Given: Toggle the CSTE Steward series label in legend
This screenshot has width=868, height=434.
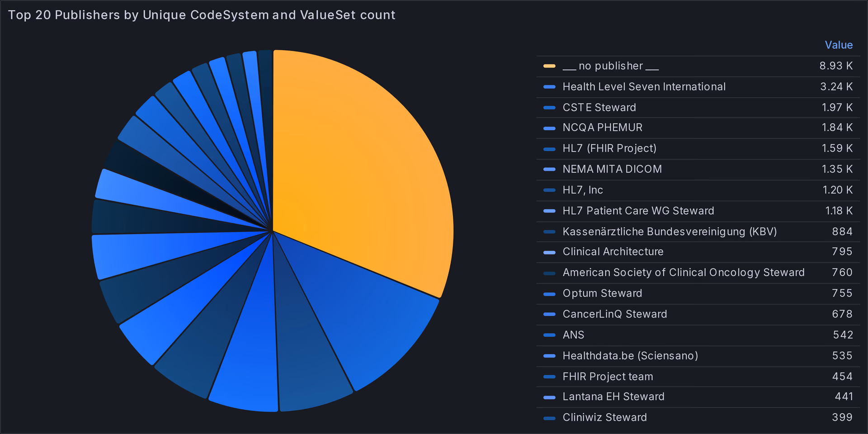Looking at the screenshot, I should tap(599, 108).
